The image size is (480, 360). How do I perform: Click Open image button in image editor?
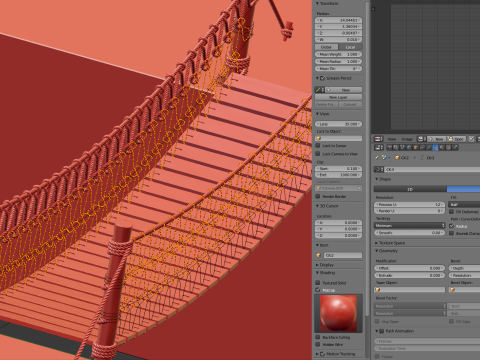point(456,139)
